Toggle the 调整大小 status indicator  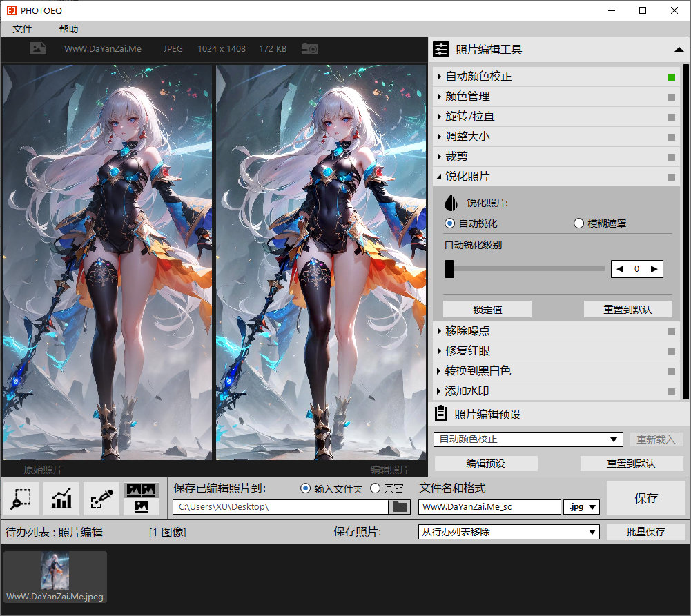pyautogui.click(x=671, y=137)
